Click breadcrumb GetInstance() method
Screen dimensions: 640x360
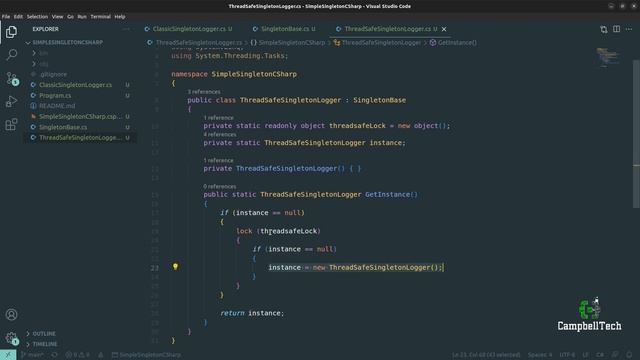tap(453, 42)
